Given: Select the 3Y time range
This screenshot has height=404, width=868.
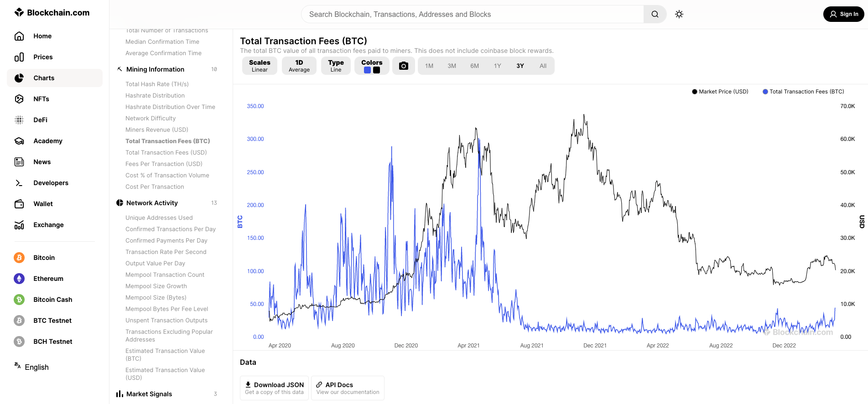Looking at the screenshot, I should [520, 66].
